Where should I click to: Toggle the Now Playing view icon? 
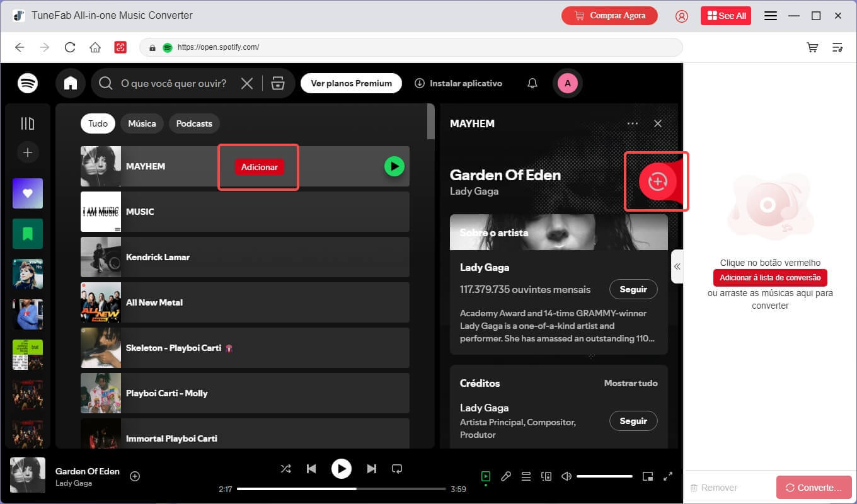tap(486, 477)
